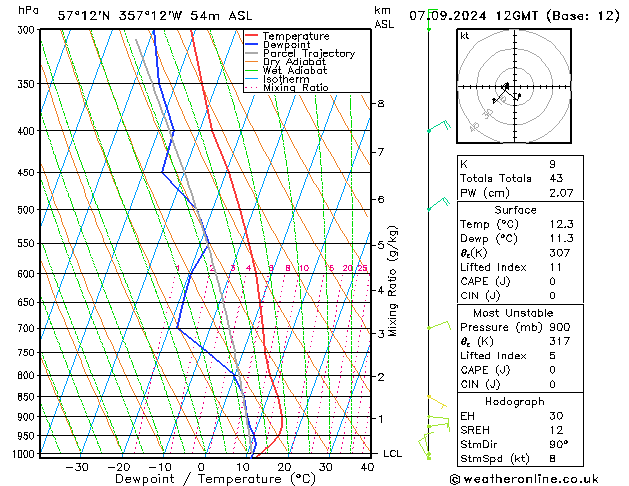The image size is (629, 486).
Task: Click the 'Most Unstable' section header
Action: pos(514,313)
